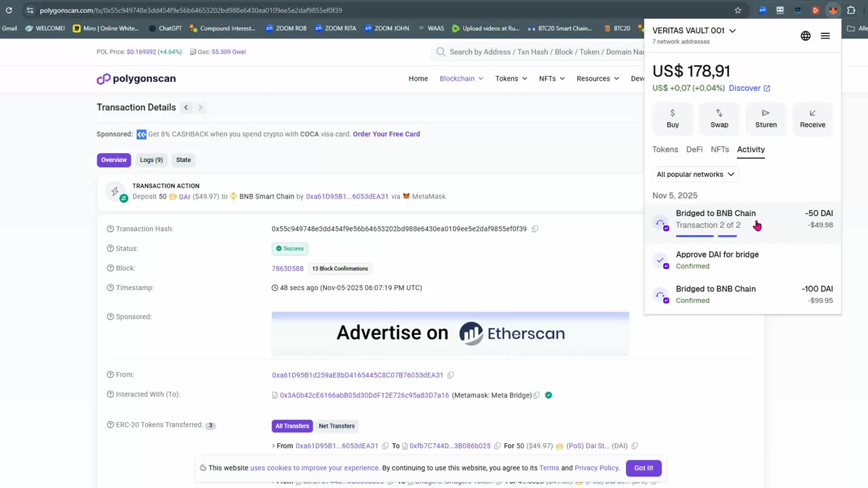Viewport: 868px width, 488px height.
Task: Click the help icon beside Timestamp
Action: (110, 288)
